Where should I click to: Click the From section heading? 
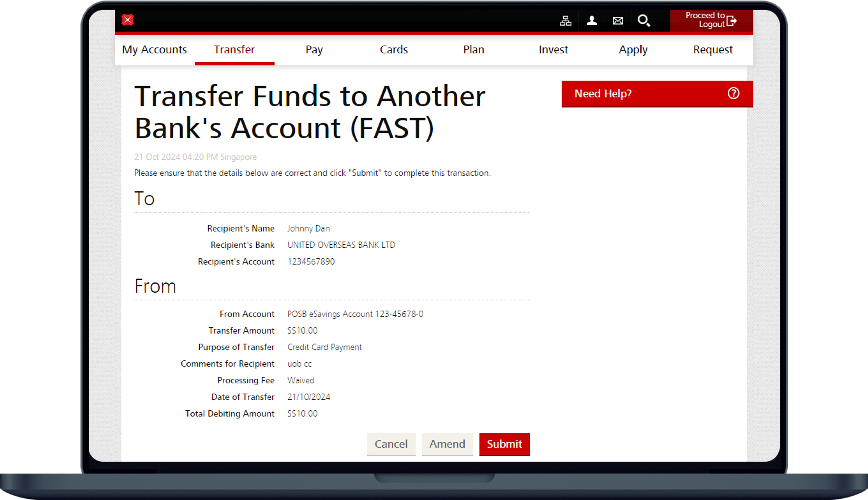click(155, 286)
